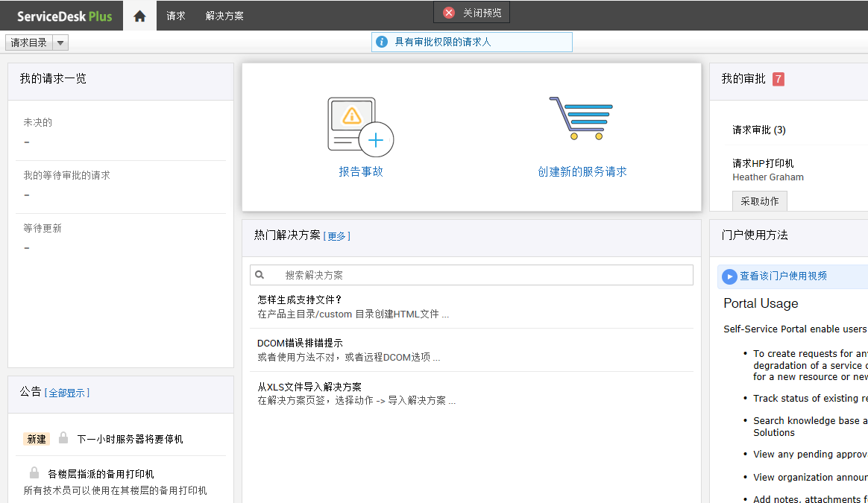The width and height of the screenshot is (868, 503).
Task: Click the report incident monitor icon
Action: [x=359, y=125]
